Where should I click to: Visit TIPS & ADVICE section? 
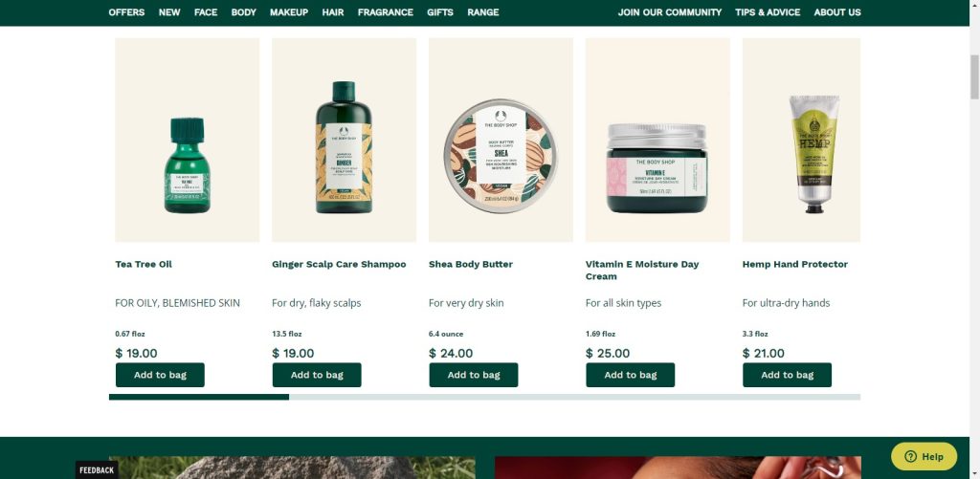768,12
